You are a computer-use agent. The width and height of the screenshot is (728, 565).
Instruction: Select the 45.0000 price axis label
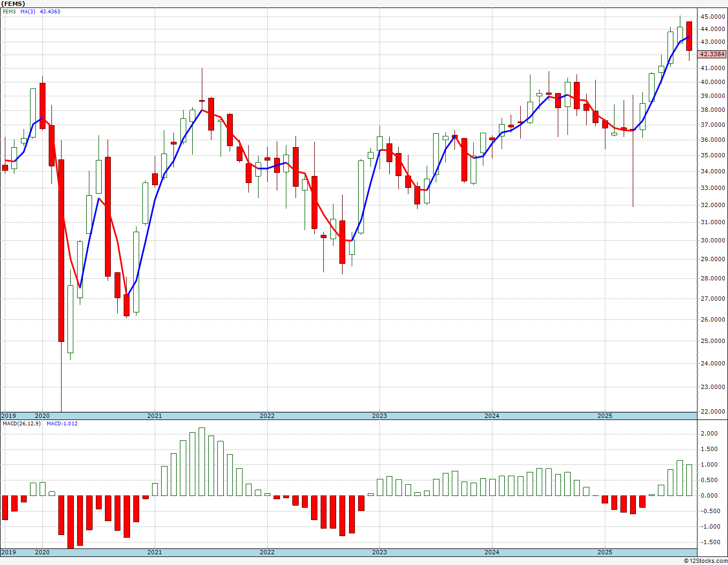point(712,17)
